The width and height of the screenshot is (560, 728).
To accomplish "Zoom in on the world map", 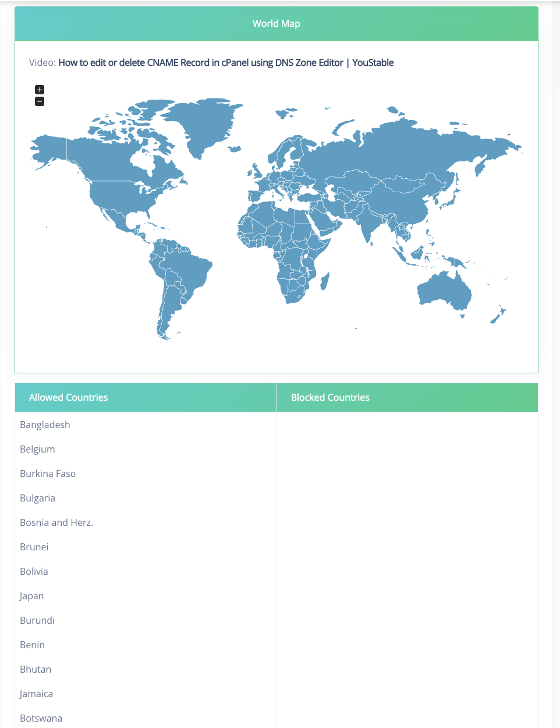I will 40,90.
